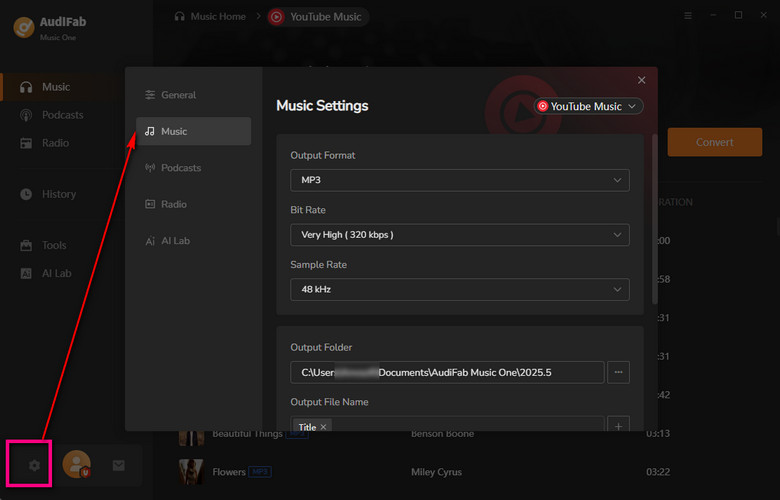Image resolution: width=780 pixels, height=500 pixels.
Task: Click Miley Cyrus artist name
Action: tap(436, 472)
